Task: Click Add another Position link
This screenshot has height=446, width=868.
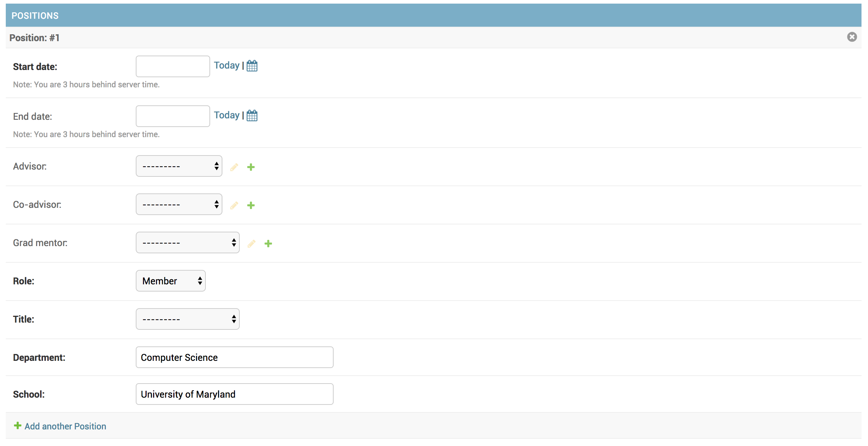Action: (x=65, y=426)
